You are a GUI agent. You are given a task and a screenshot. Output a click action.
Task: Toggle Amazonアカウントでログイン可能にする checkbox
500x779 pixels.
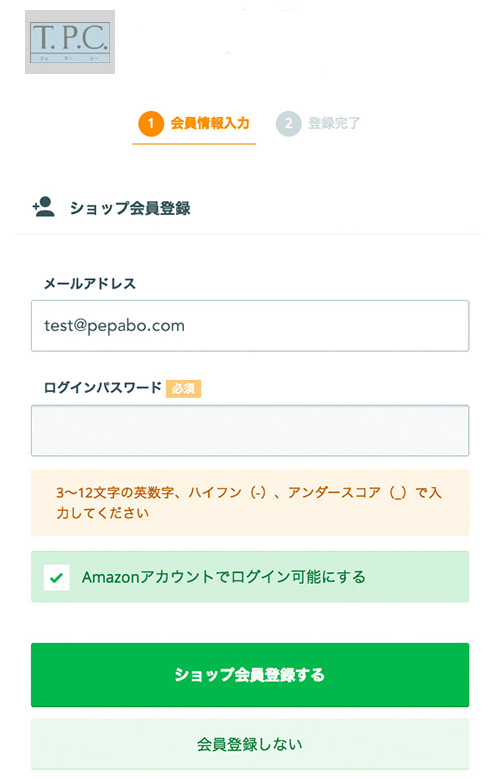coord(57,577)
